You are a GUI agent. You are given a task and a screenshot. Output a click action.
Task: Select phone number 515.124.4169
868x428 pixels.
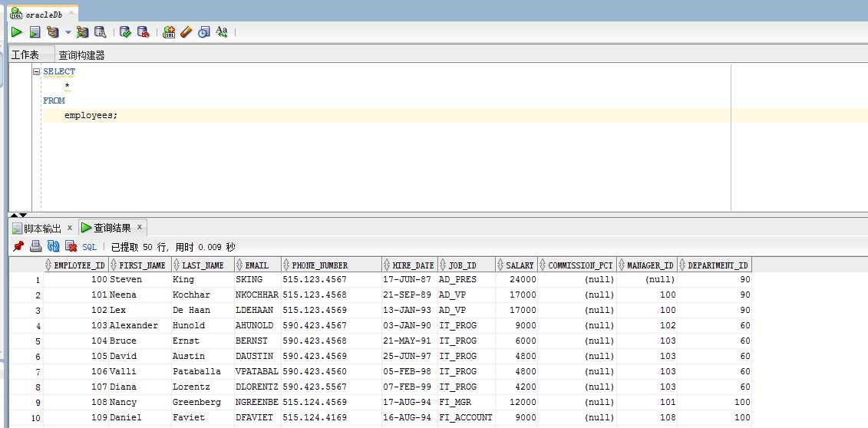point(332,417)
